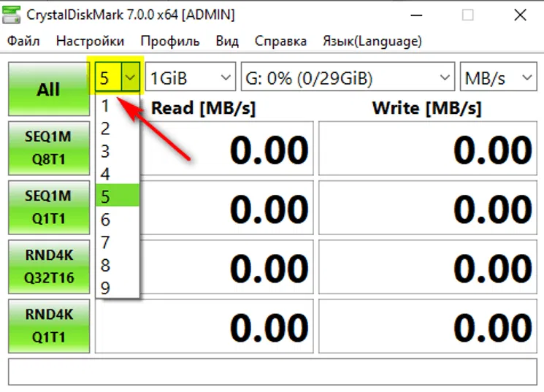
Task: Click the RND4K Q32T16 write result value
Action: pyautogui.click(x=428, y=266)
